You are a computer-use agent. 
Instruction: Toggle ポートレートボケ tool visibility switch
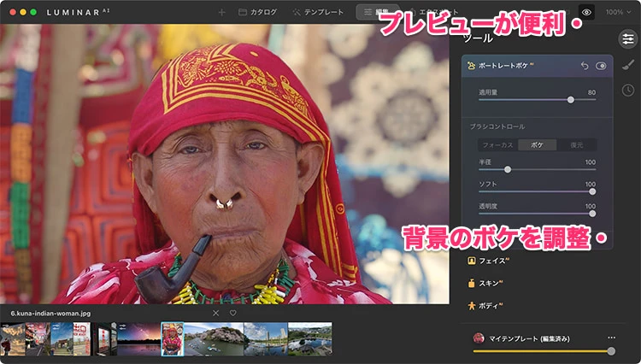601,65
